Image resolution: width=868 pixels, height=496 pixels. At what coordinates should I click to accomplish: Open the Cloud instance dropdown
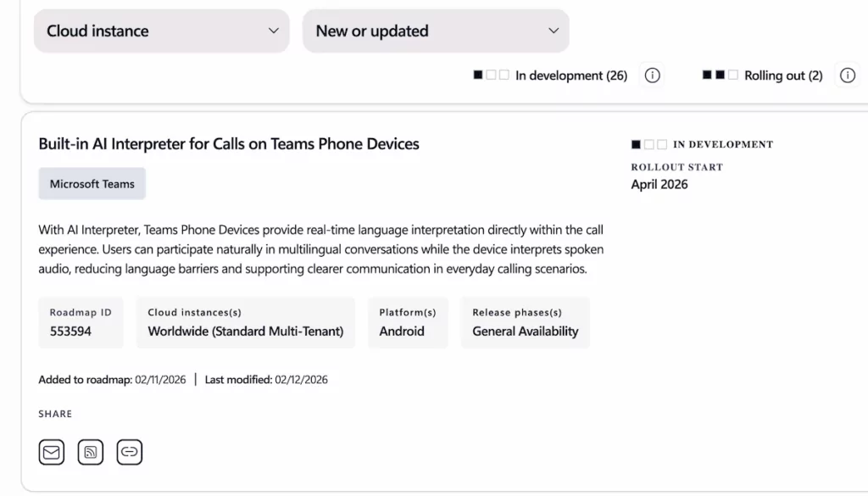pos(161,31)
